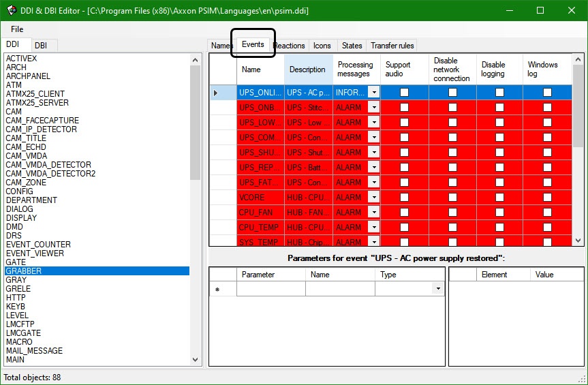Select CAM_ZONE in the object list
The height and width of the screenshot is (385, 588).
26,183
